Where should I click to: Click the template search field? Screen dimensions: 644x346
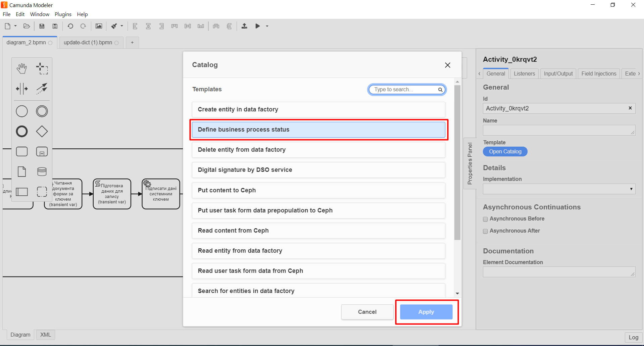pyautogui.click(x=407, y=90)
